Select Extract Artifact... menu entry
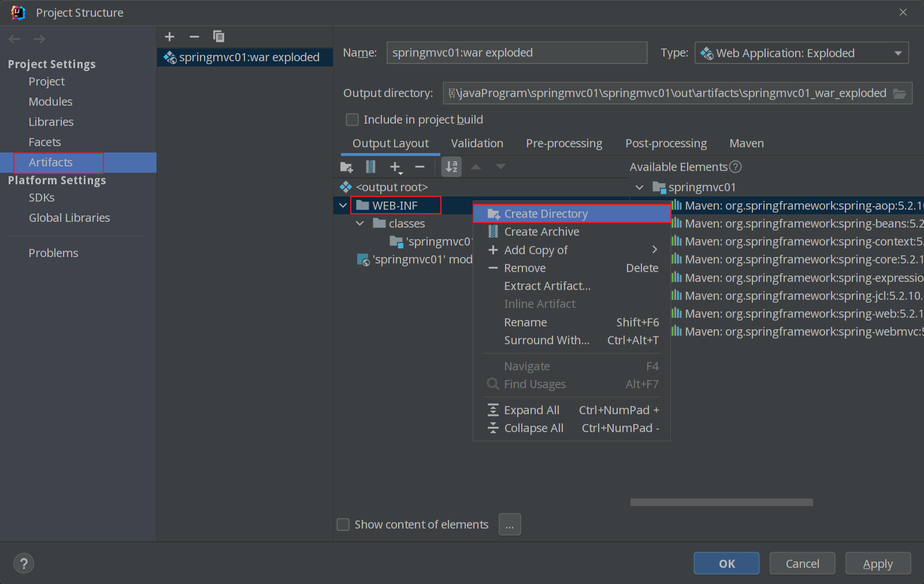The height and width of the screenshot is (584, 924). (572, 286)
